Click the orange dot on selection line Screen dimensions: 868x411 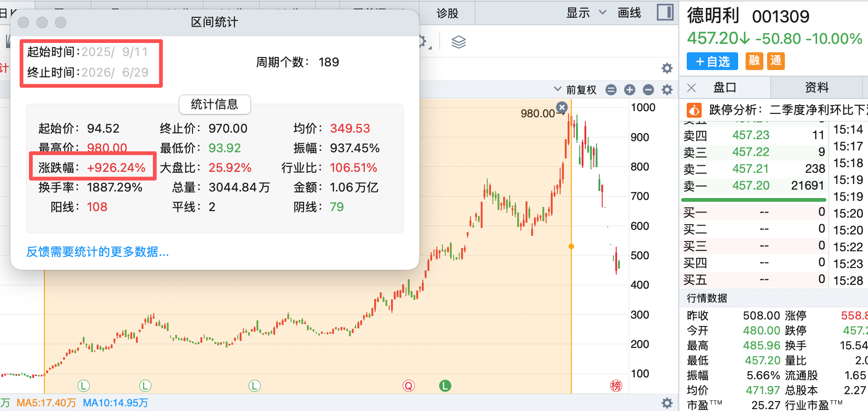571,246
